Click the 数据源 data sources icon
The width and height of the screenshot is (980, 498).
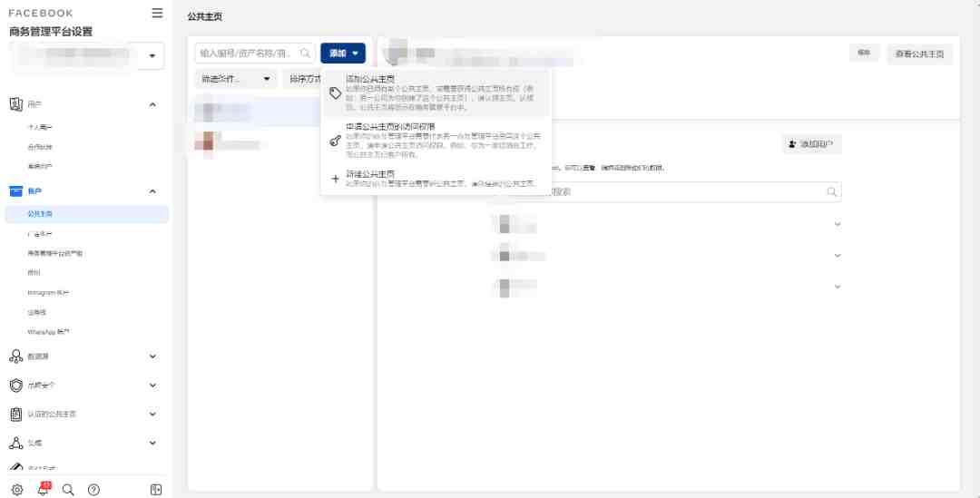pos(16,356)
